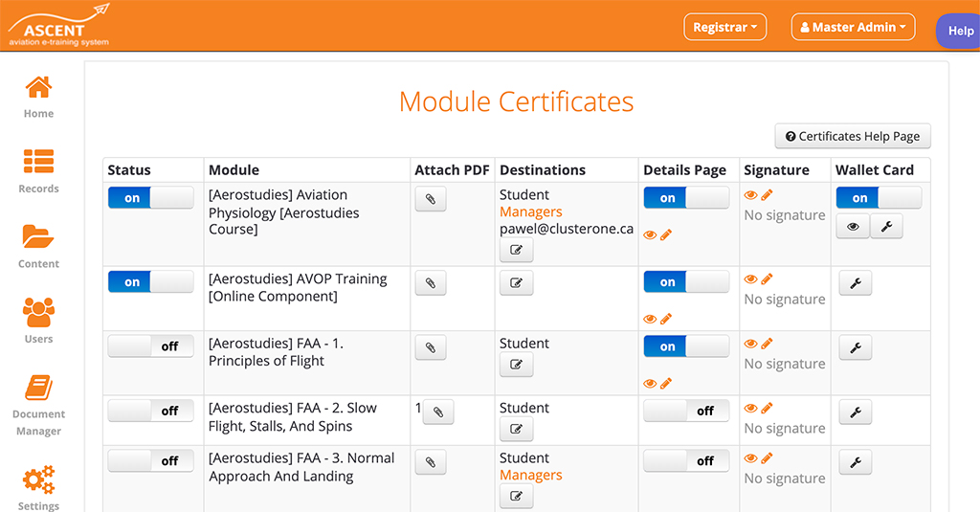Turn off status for Aviation Physiology module

pyautogui.click(x=150, y=197)
